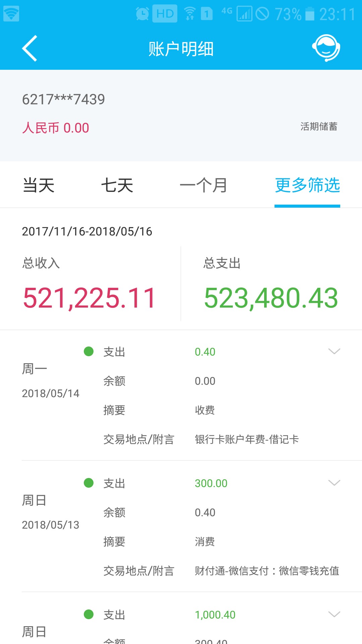Tap account number 6217***7439
This screenshot has height=644, width=362.
(x=63, y=99)
